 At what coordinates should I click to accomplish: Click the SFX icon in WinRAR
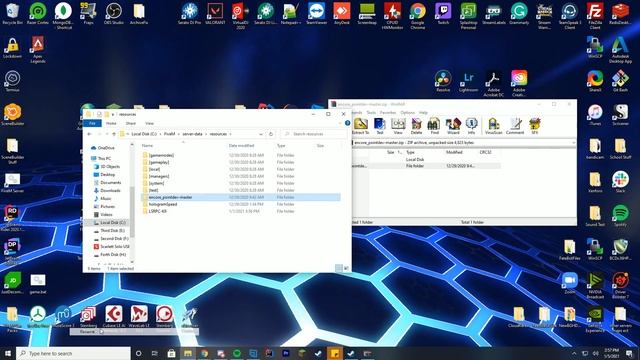coord(535,126)
